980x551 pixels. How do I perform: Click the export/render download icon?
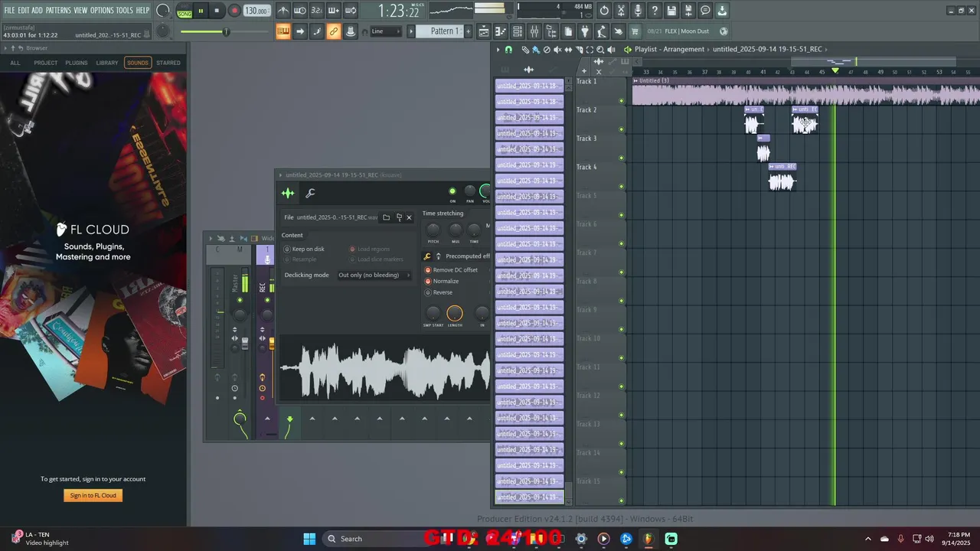click(722, 11)
